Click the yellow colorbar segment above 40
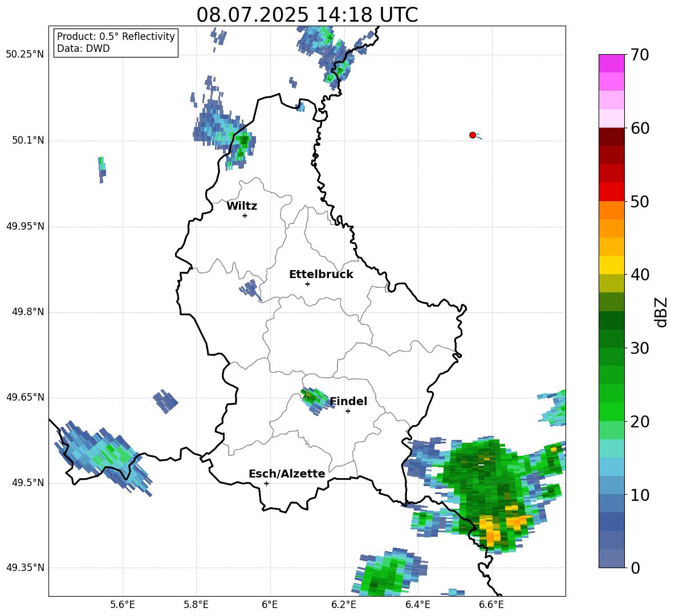 coord(611,266)
